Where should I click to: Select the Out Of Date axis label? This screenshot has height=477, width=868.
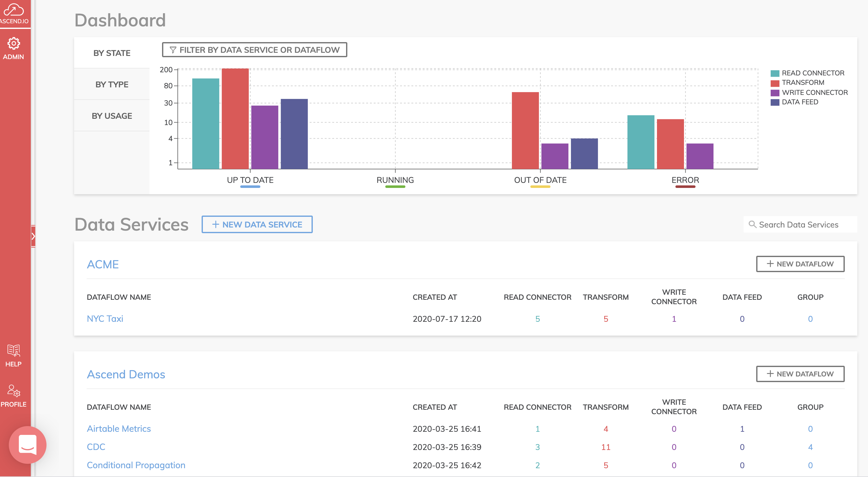540,180
